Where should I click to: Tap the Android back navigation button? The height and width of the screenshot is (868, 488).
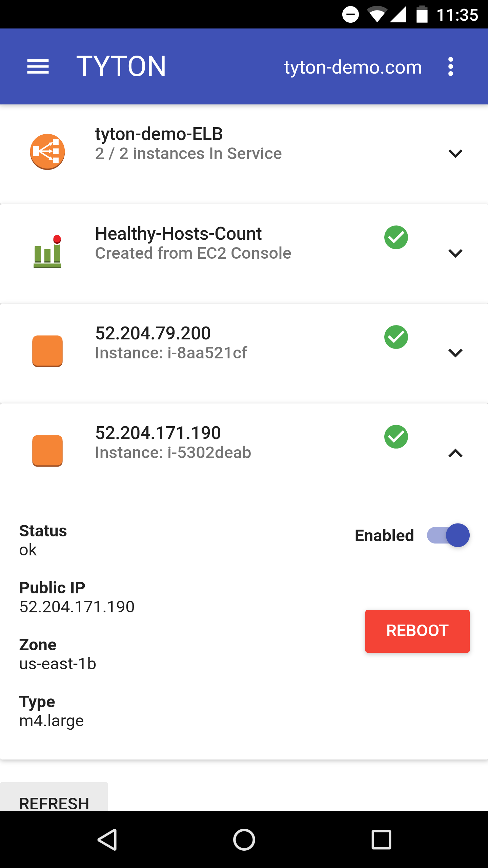coord(108,840)
